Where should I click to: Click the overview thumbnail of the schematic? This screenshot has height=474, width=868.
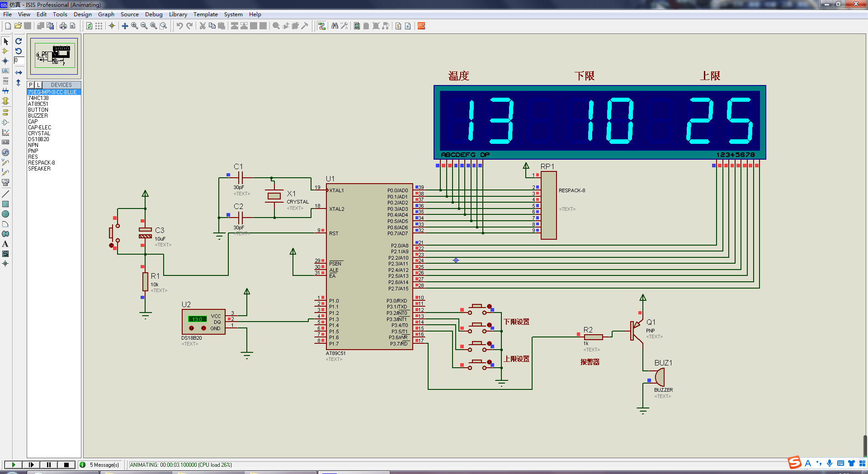[54, 56]
